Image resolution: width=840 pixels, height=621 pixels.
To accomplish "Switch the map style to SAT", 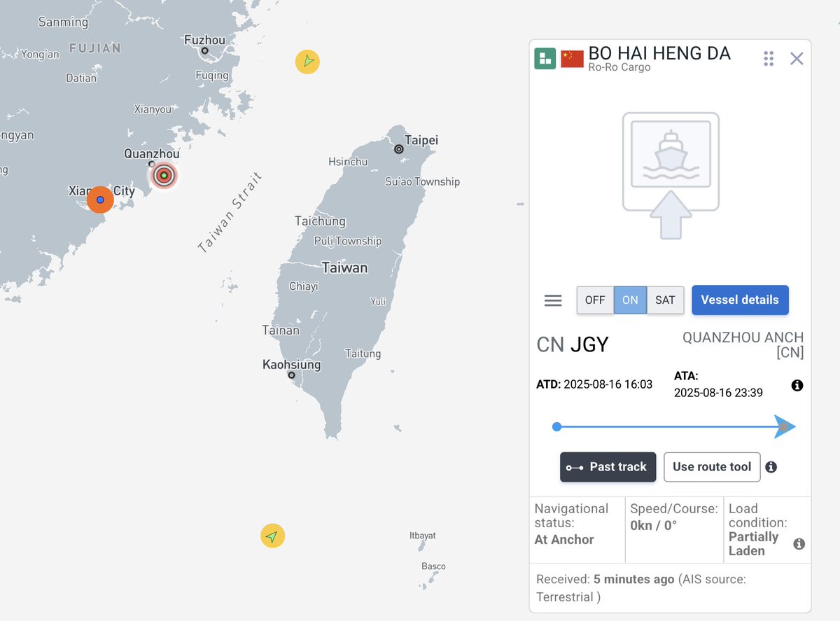I will pos(665,300).
